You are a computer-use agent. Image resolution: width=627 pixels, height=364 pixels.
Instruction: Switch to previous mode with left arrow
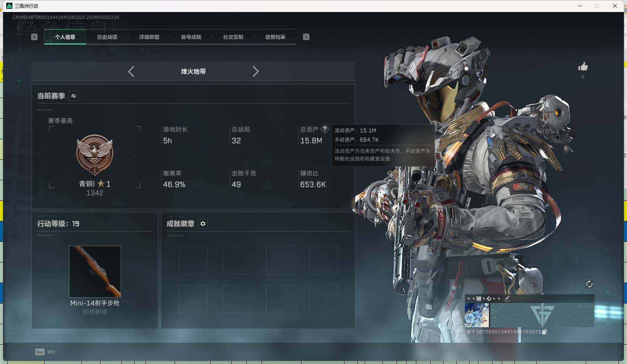point(131,71)
